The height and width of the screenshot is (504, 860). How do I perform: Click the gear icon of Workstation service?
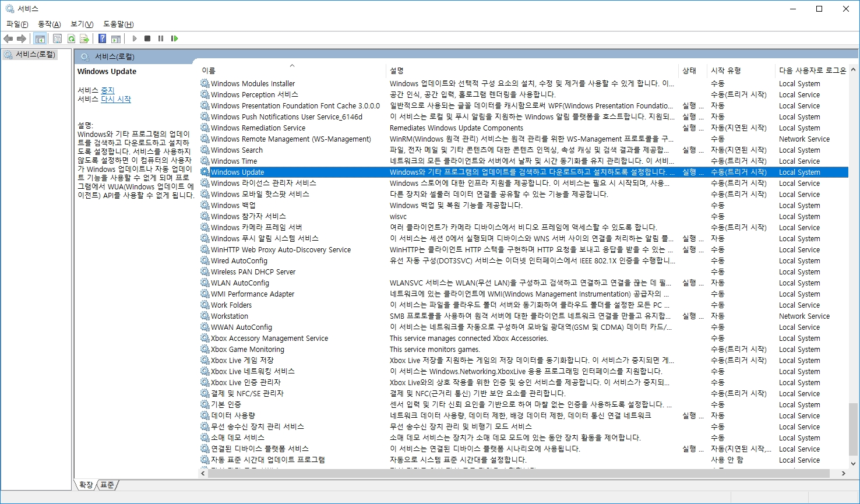tap(205, 316)
